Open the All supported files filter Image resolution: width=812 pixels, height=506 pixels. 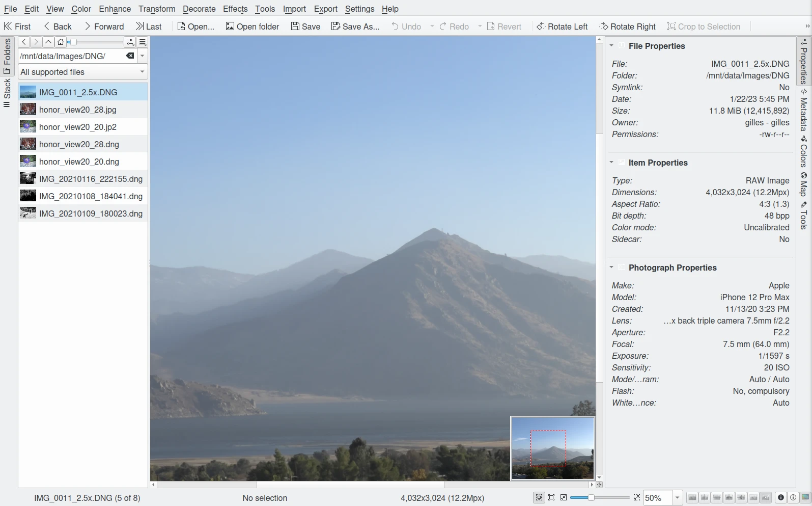[x=82, y=72]
